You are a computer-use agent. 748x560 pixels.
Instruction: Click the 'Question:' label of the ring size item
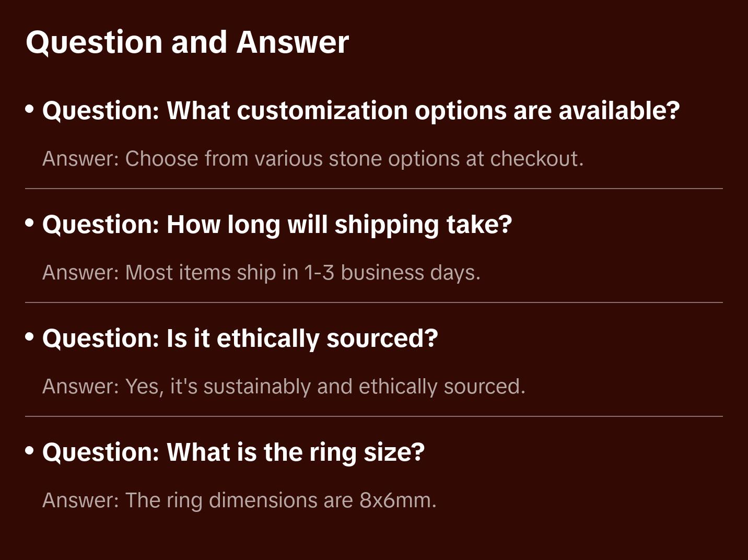click(100, 452)
